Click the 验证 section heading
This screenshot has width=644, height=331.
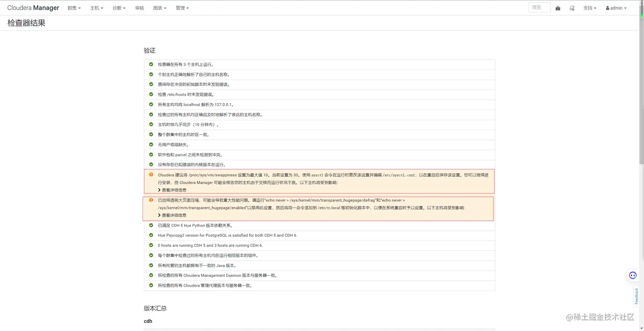pos(149,50)
